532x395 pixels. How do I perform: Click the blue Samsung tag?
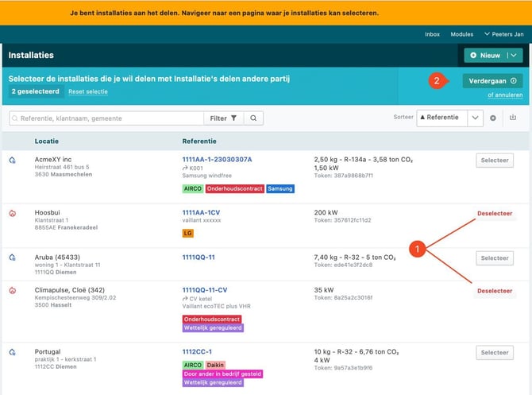coord(280,188)
